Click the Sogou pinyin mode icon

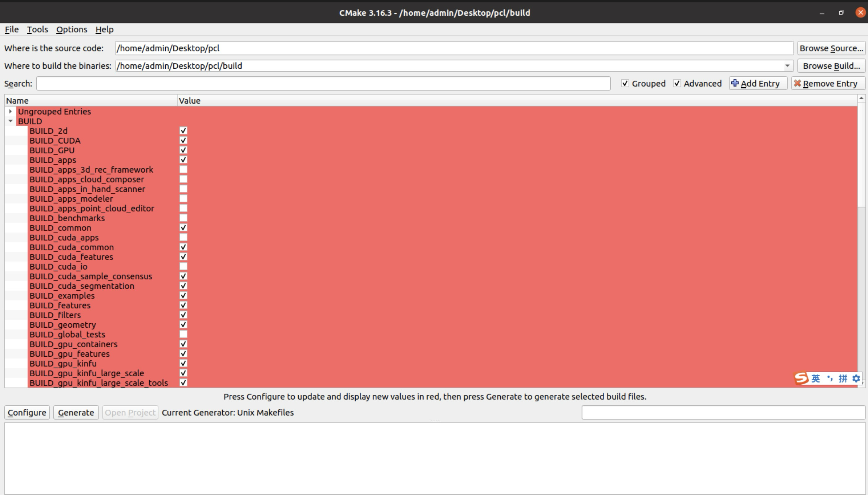(x=843, y=378)
